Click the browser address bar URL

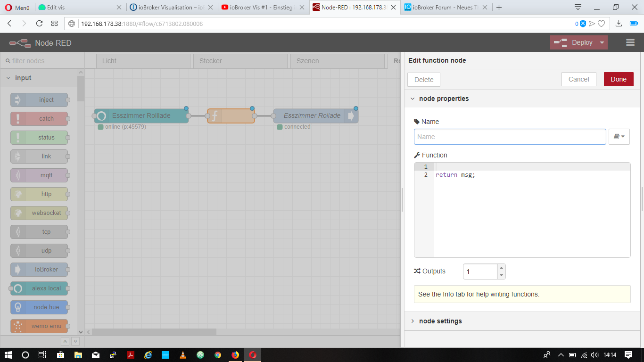coord(141,24)
